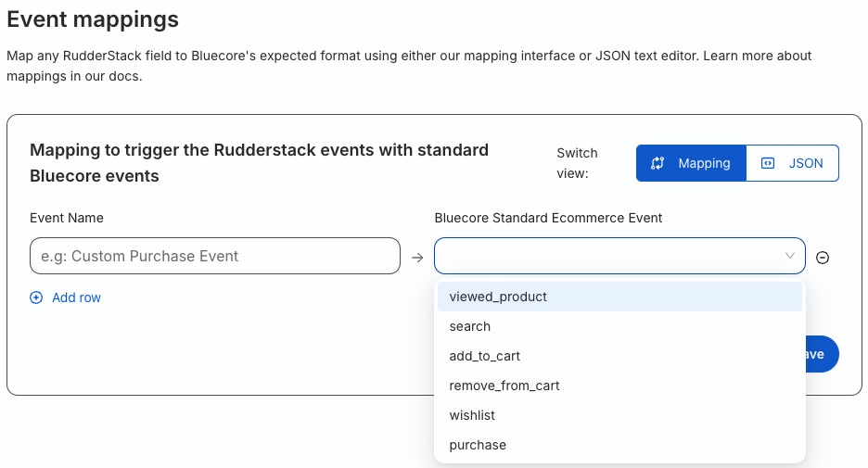Click the Switch view label

(577, 163)
